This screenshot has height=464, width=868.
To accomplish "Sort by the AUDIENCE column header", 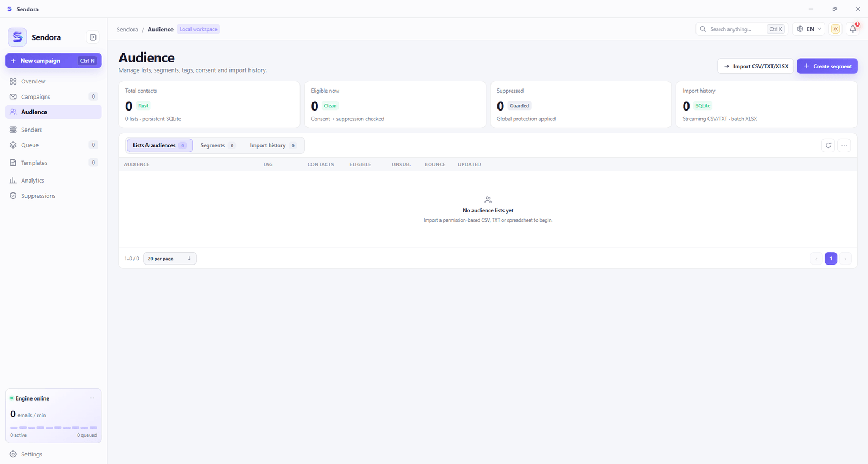I will tap(137, 164).
